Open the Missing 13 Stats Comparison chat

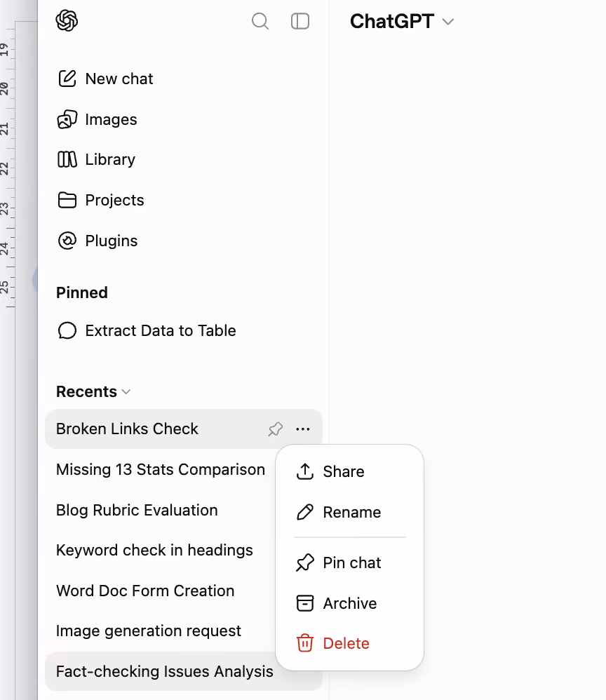161,470
